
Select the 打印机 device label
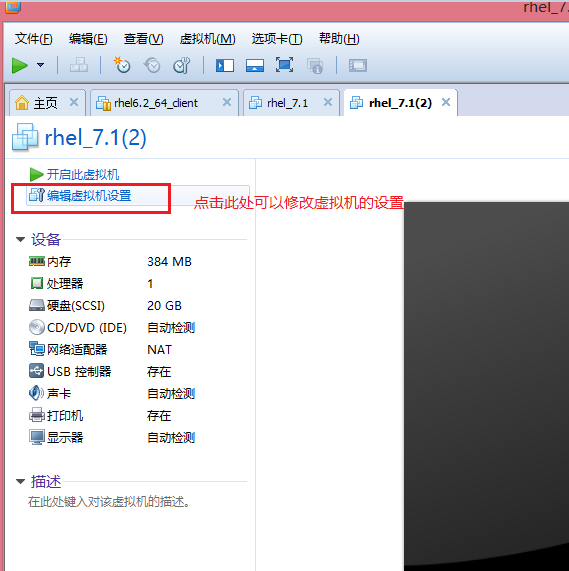coord(65,416)
